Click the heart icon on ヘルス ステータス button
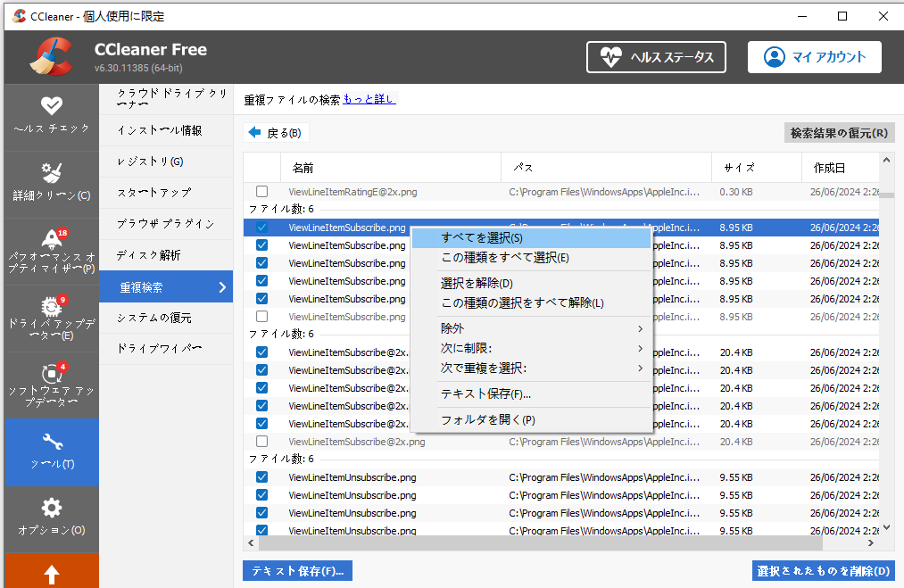The width and height of the screenshot is (904, 588). pyautogui.click(x=610, y=57)
